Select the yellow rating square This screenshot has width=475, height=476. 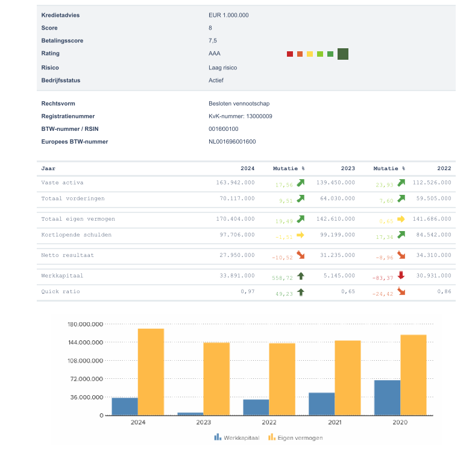click(310, 54)
